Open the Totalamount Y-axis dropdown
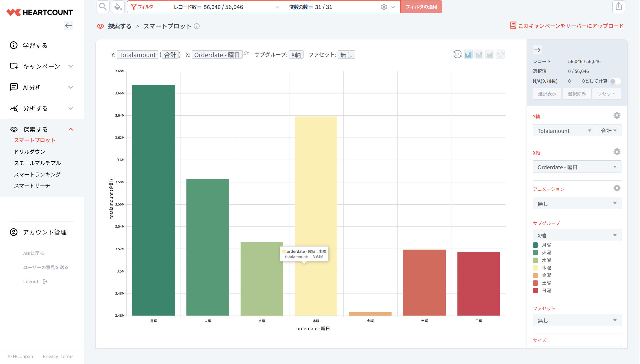 (x=564, y=131)
